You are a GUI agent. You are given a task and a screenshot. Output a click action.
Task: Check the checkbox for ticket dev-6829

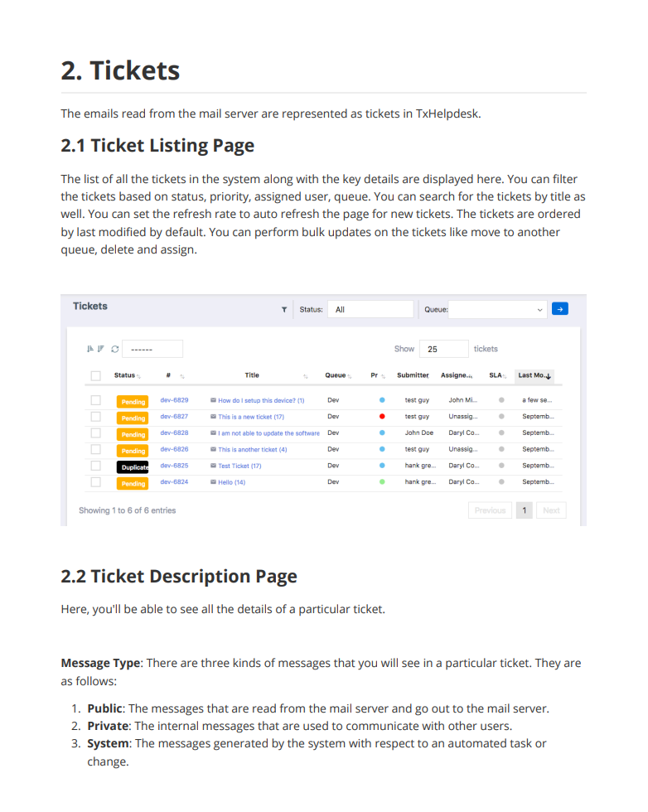(96, 400)
